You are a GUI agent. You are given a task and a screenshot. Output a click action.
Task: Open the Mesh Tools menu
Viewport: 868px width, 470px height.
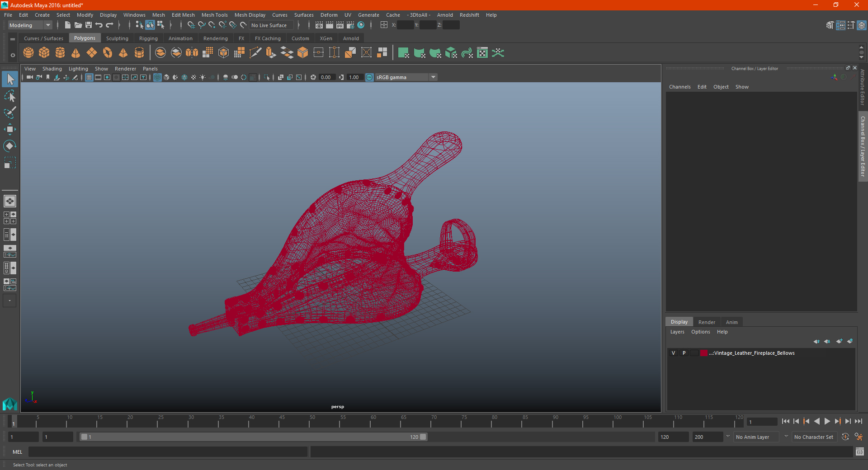click(215, 15)
